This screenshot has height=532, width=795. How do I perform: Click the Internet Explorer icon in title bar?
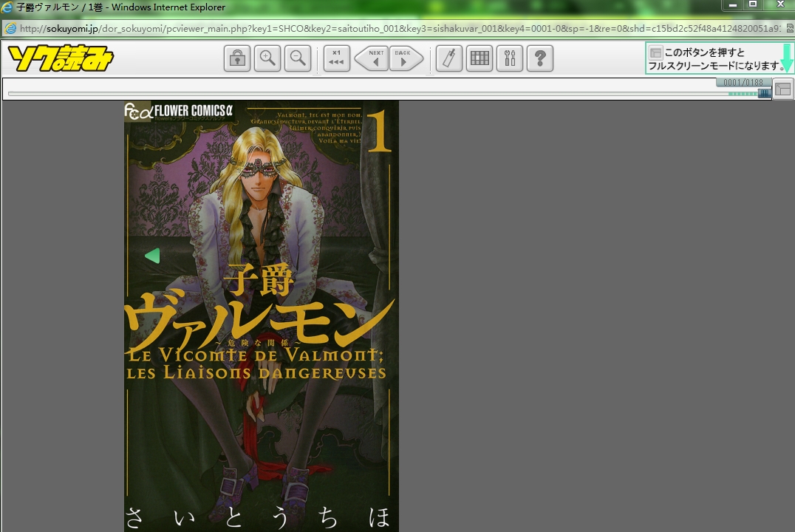[x=7, y=7]
